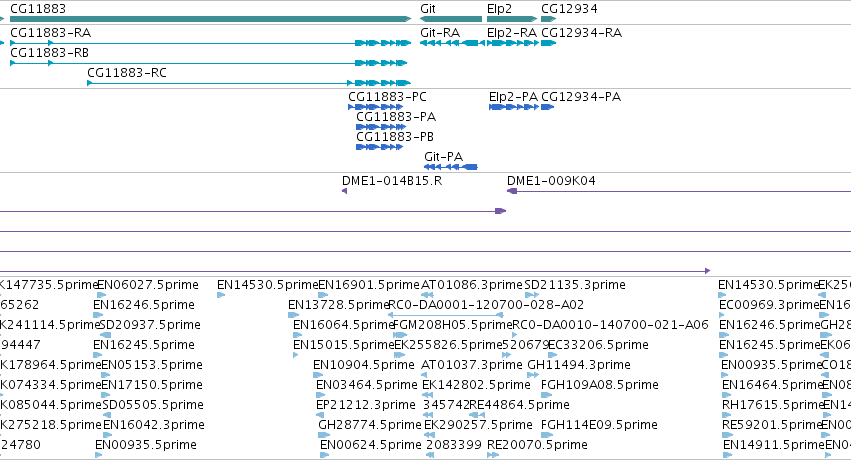Click the Git-RA transcript glyph
Viewport: 851px width, 460px height.
coord(453,43)
